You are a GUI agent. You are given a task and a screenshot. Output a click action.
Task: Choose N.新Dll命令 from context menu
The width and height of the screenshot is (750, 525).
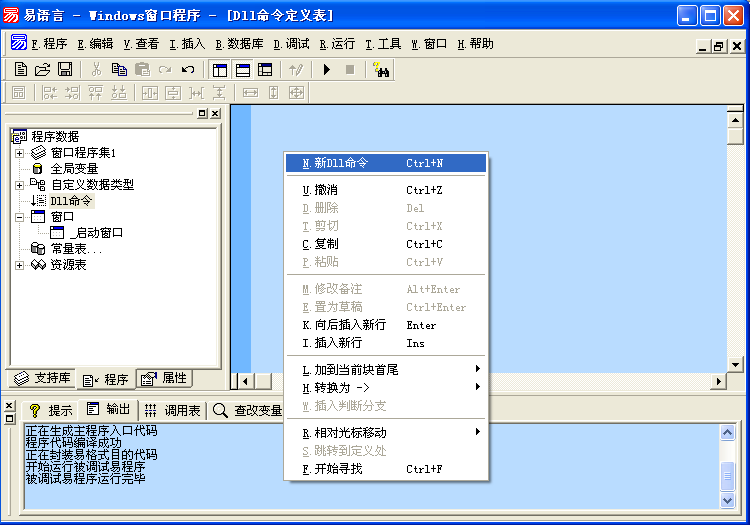click(x=386, y=163)
